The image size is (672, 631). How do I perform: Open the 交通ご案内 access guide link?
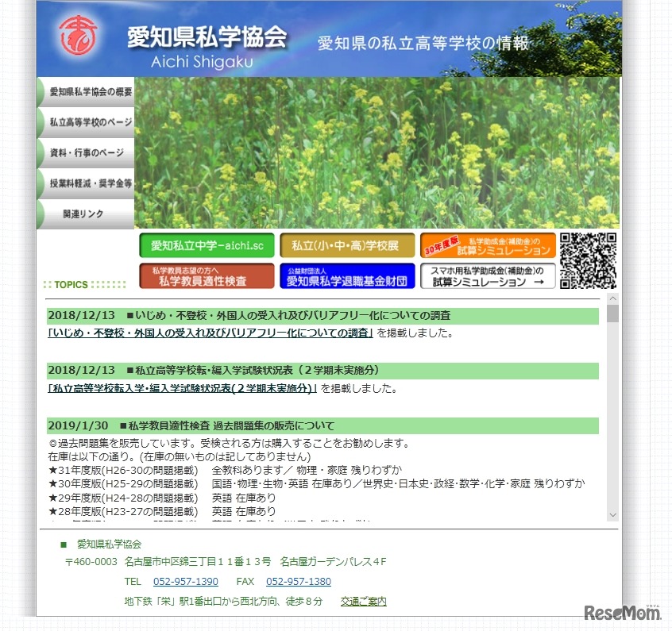click(x=363, y=601)
